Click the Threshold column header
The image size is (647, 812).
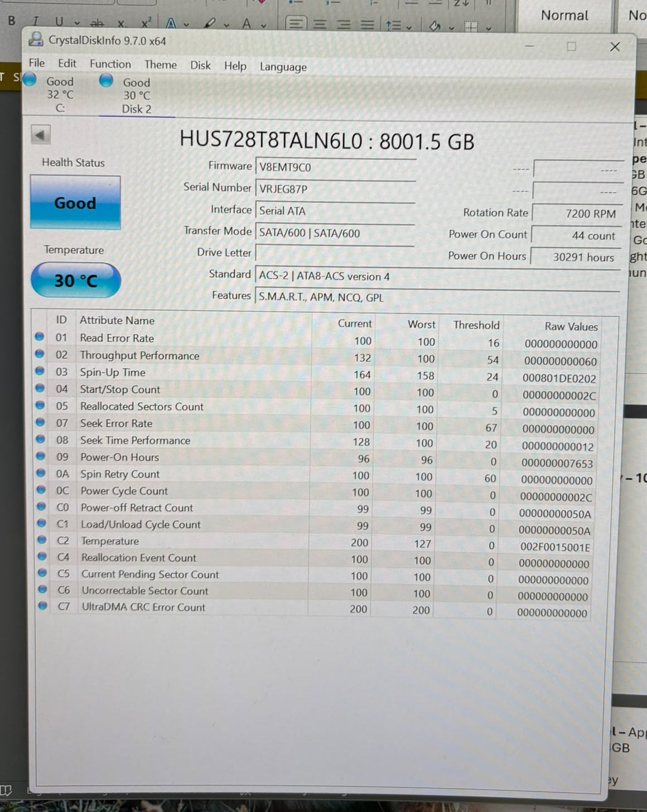click(476, 325)
